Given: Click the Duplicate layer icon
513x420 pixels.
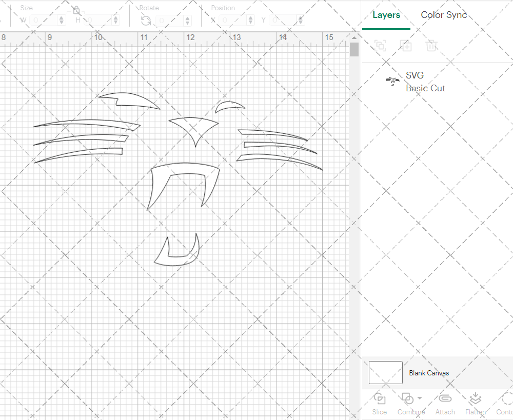Looking at the screenshot, I should click(406, 46).
